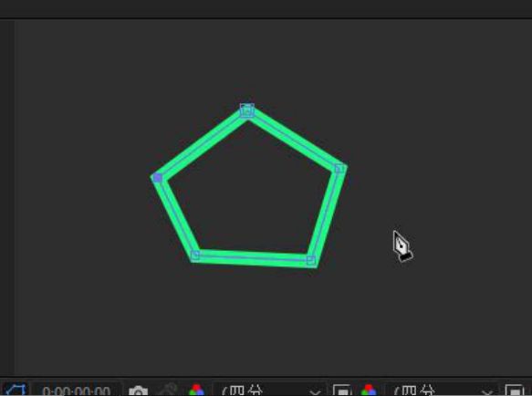Image resolution: width=532 pixels, height=396 pixels.
Task: Click chevron of the resolution dropdown after snapshot icons
Action: [x=315, y=392]
